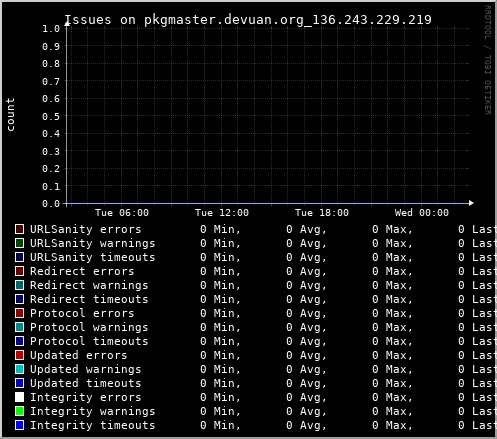Click the blue Integrity timeouts swatch
Screen dimensions: 497x439
point(19,425)
